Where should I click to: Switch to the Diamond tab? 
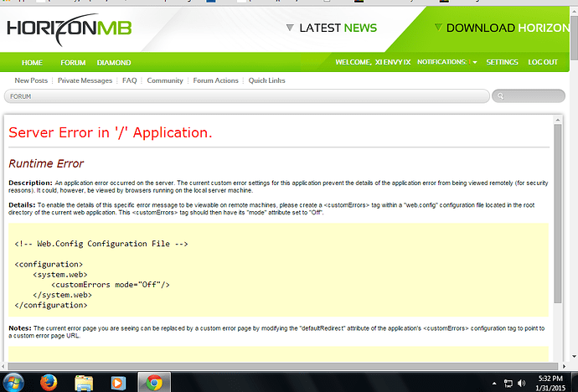[x=113, y=62]
